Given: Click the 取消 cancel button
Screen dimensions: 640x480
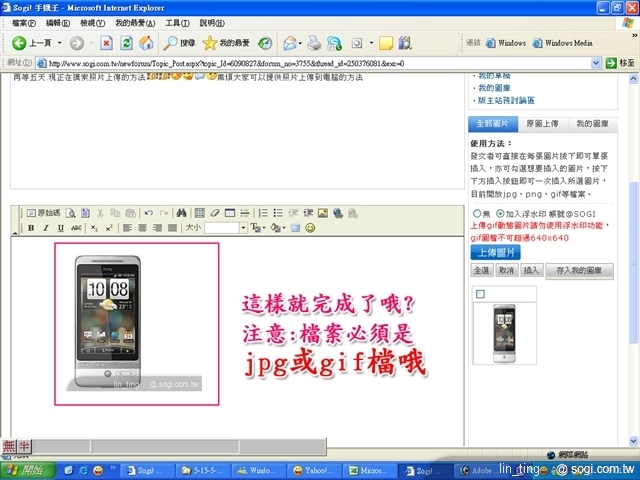Looking at the screenshot, I should (x=506, y=270).
